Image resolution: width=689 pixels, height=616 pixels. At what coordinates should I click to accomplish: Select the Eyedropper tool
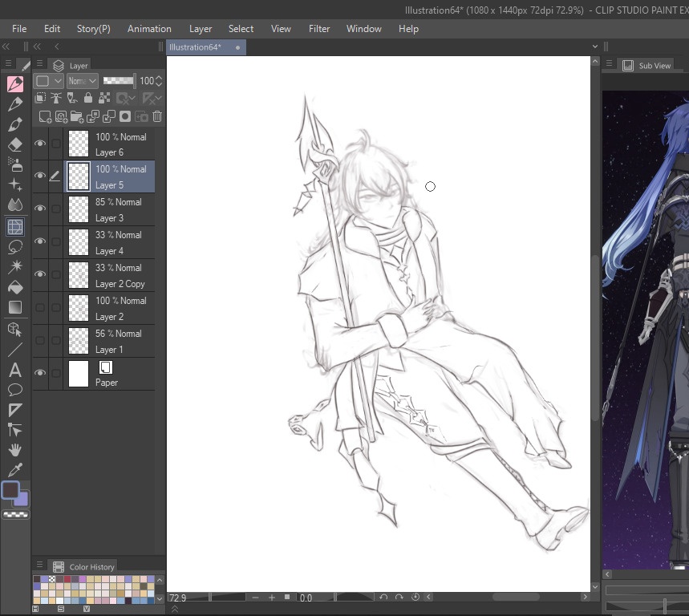click(15, 470)
